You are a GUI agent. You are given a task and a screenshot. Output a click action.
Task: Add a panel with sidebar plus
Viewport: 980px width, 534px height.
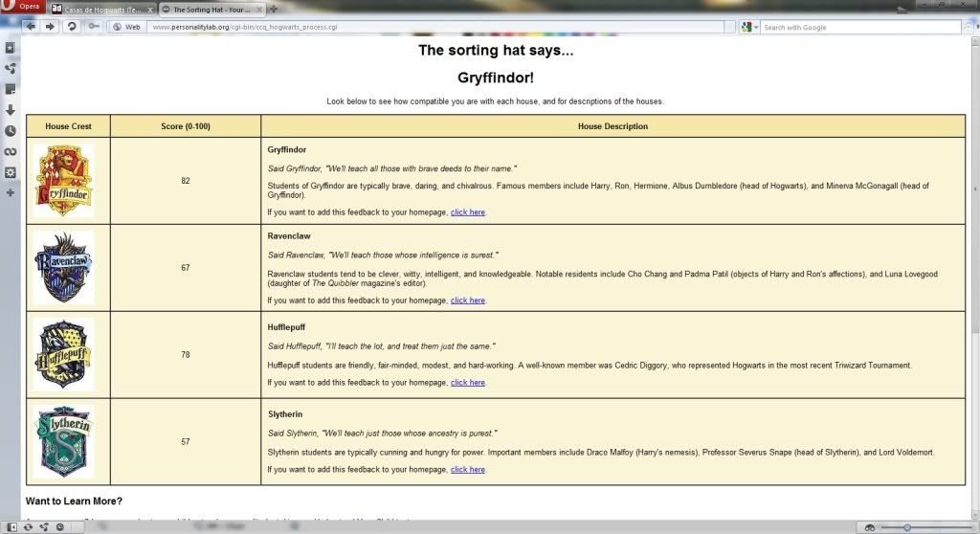10,192
